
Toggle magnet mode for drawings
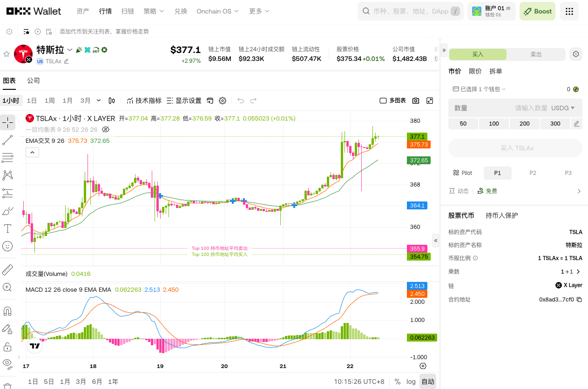click(7, 311)
